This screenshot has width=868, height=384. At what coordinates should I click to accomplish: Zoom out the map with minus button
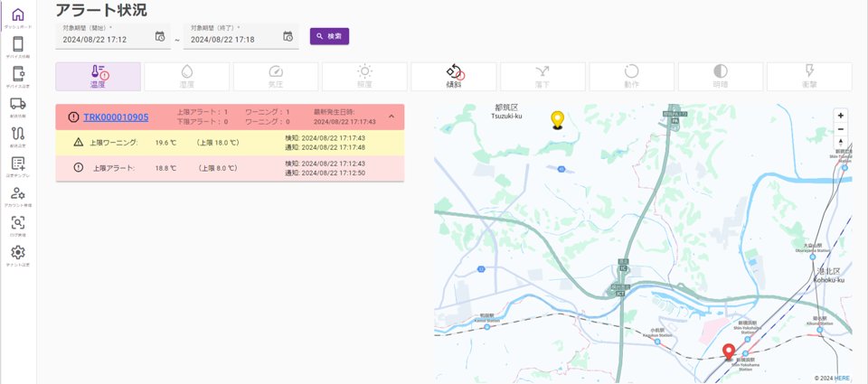tap(841, 129)
